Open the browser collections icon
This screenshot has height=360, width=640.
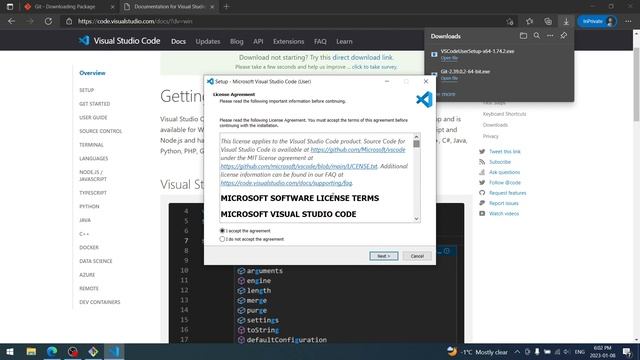click(548, 21)
